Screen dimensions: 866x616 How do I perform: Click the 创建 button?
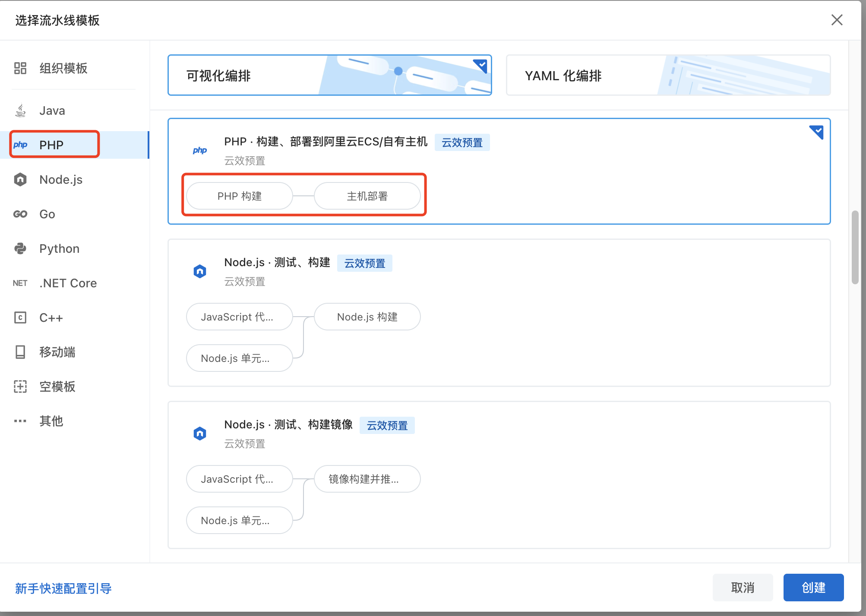(x=814, y=588)
